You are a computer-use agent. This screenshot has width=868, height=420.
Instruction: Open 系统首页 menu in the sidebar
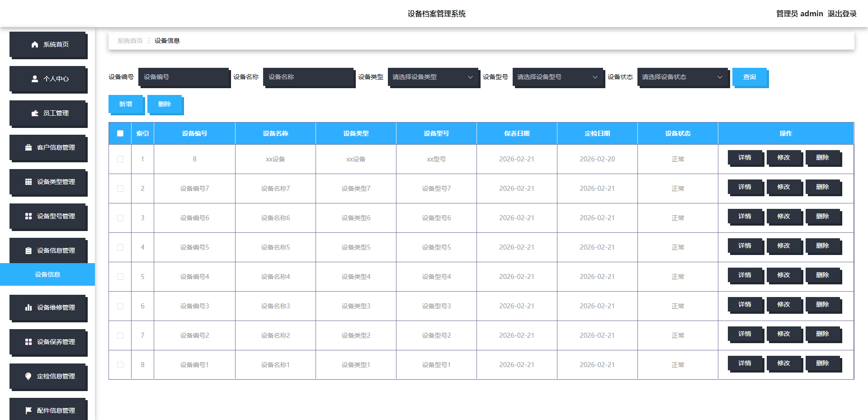48,44
